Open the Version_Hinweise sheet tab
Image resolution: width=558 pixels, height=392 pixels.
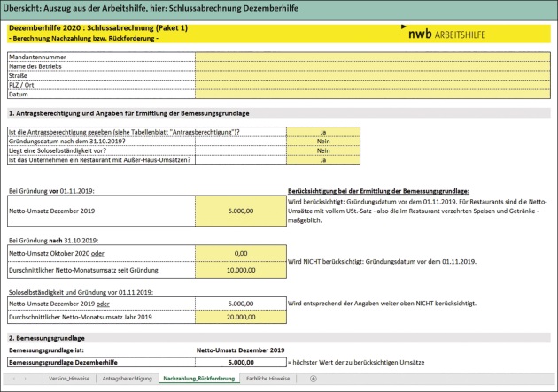click(x=68, y=379)
